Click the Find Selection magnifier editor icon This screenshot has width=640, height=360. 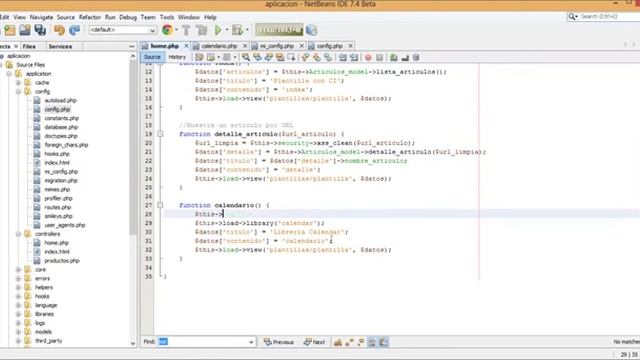tap(245, 58)
